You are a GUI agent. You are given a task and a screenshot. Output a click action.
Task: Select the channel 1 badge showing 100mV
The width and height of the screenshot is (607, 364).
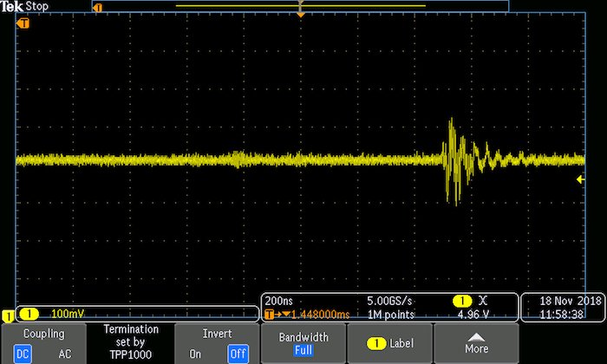point(31,313)
